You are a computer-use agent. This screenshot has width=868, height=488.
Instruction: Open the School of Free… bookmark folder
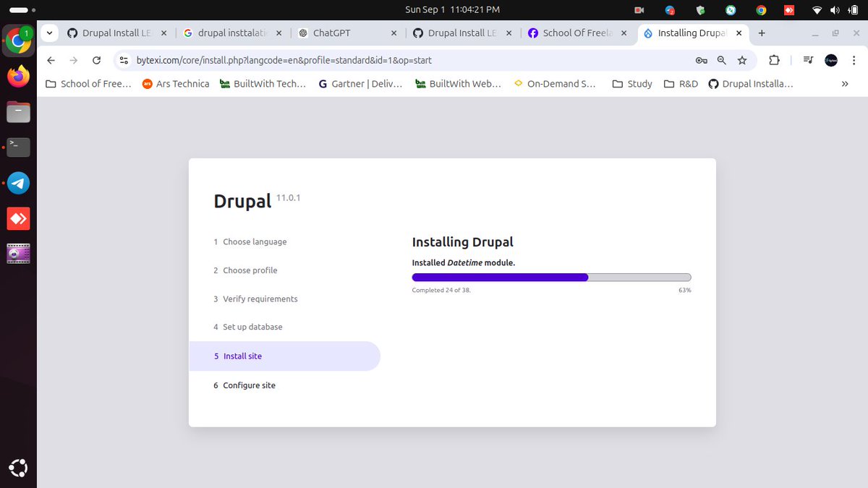tap(88, 84)
